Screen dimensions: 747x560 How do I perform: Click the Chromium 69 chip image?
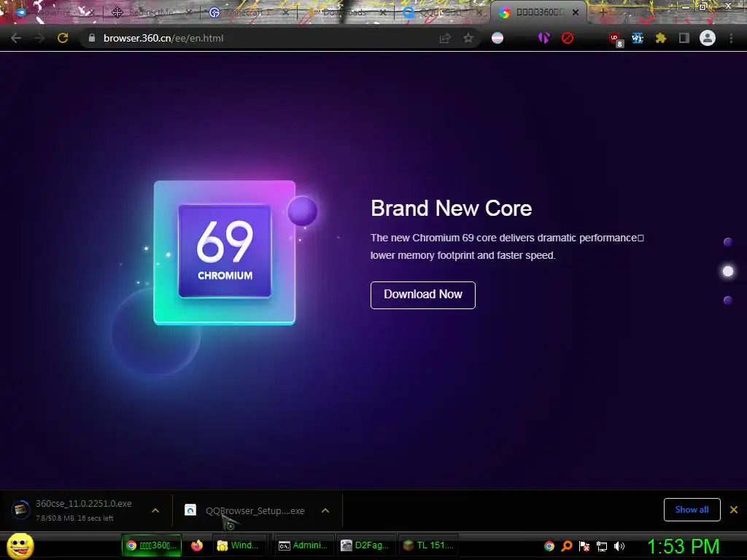point(225,252)
